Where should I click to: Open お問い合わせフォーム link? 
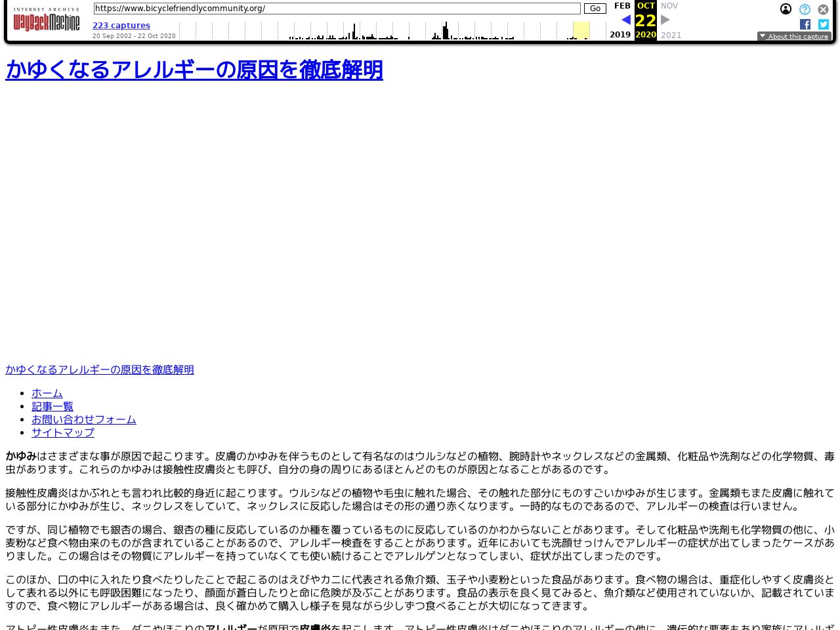click(x=84, y=419)
